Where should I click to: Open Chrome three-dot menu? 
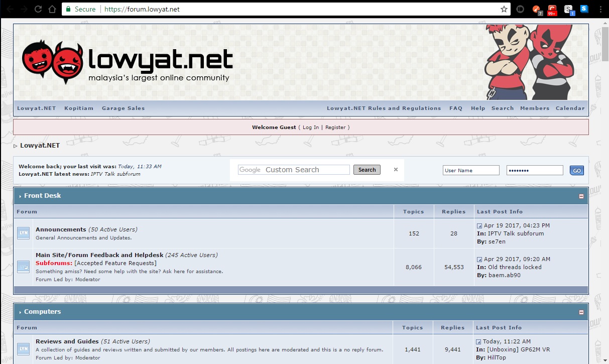tap(600, 9)
